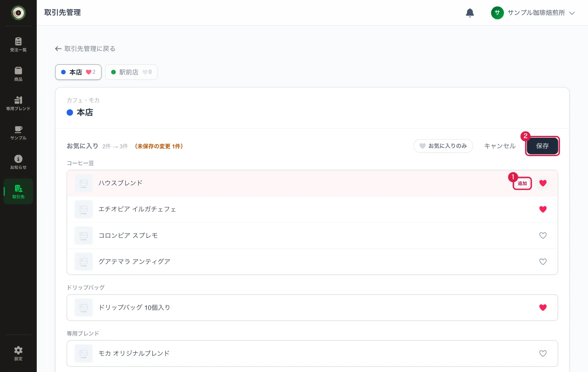588x372 pixels.
Task: Click the (未保存の変更 1件) notice text
Action: (159, 146)
